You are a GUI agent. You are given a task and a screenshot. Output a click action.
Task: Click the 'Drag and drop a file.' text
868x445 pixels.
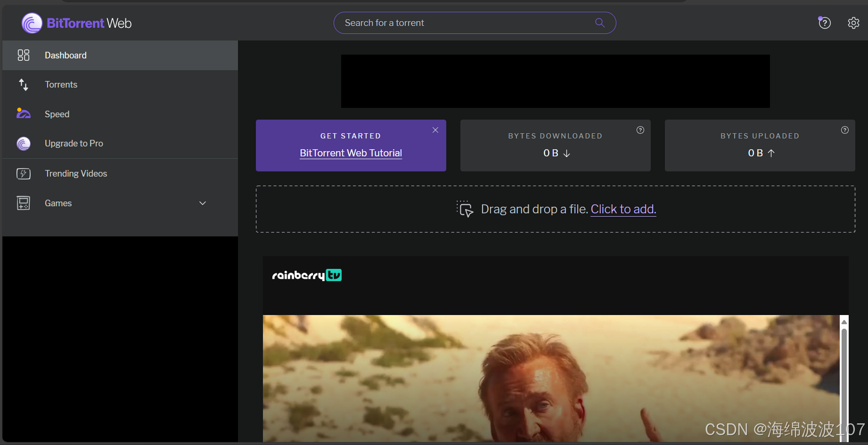(534, 209)
